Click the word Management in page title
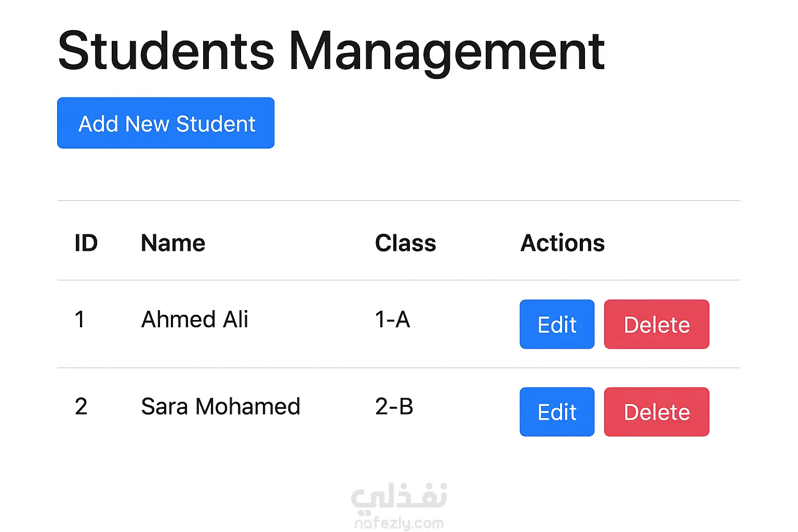Screen dimensions: 798x532 click(x=447, y=51)
